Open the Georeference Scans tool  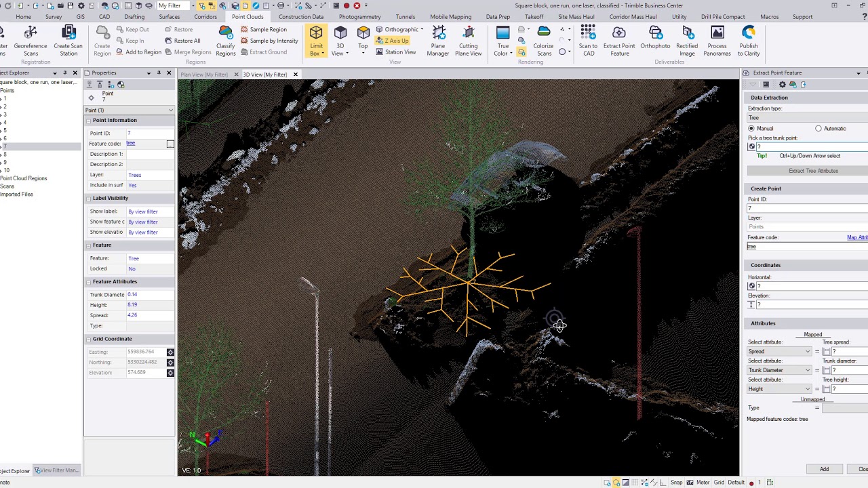[31, 41]
